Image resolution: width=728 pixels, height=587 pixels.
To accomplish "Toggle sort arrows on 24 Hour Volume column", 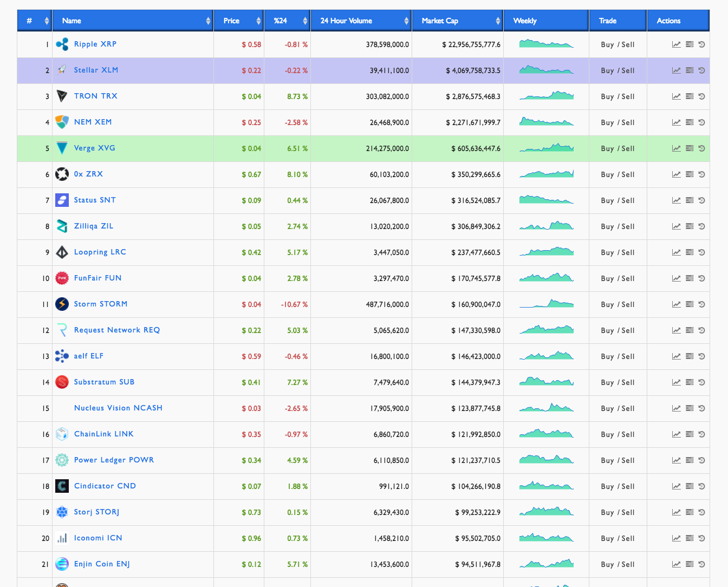I will (x=406, y=21).
